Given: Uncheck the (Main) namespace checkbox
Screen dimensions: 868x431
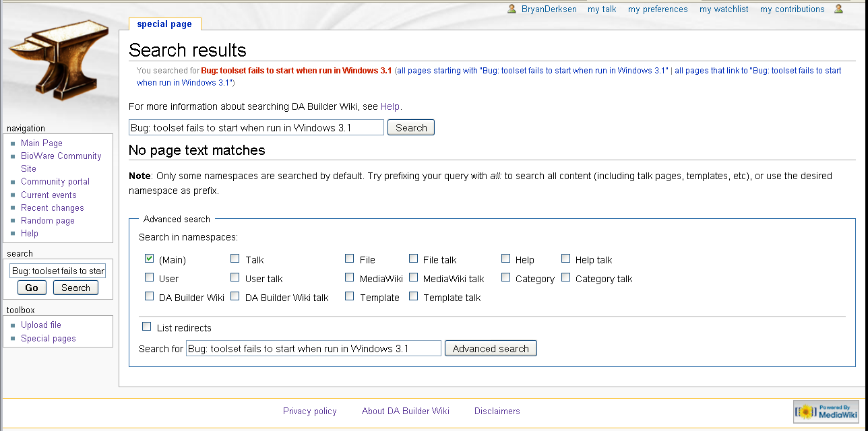Looking at the screenshot, I should [x=149, y=259].
